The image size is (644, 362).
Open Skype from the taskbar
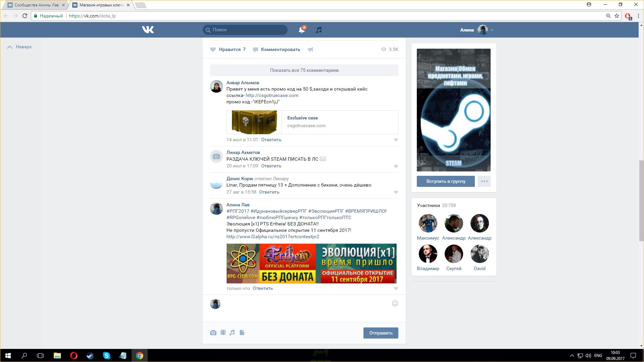(x=106, y=356)
